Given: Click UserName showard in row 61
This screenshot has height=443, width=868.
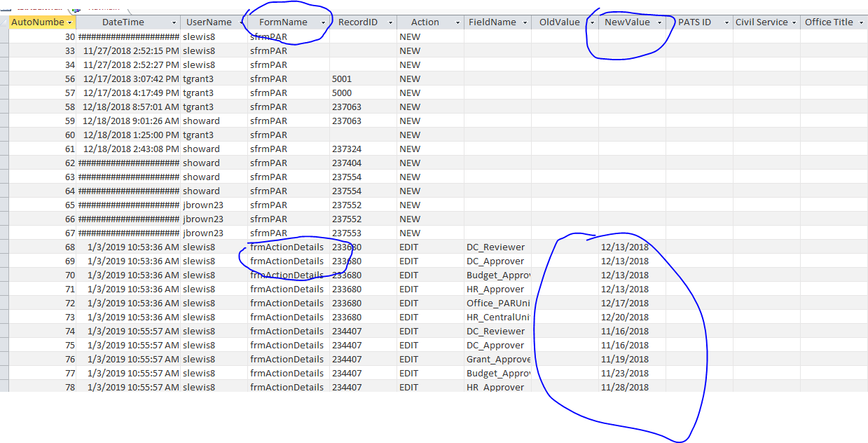Looking at the screenshot, I should (x=214, y=149).
